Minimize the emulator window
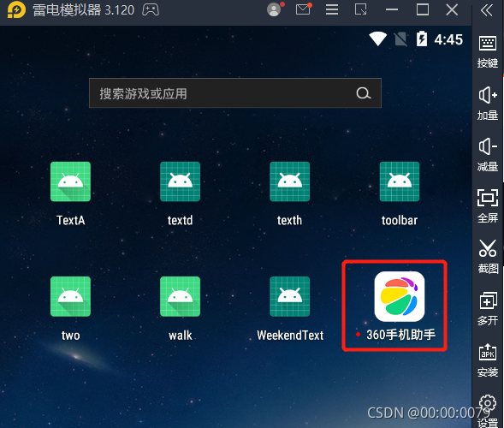The height and width of the screenshot is (428, 504). pyautogui.click(x=392, y=10)
